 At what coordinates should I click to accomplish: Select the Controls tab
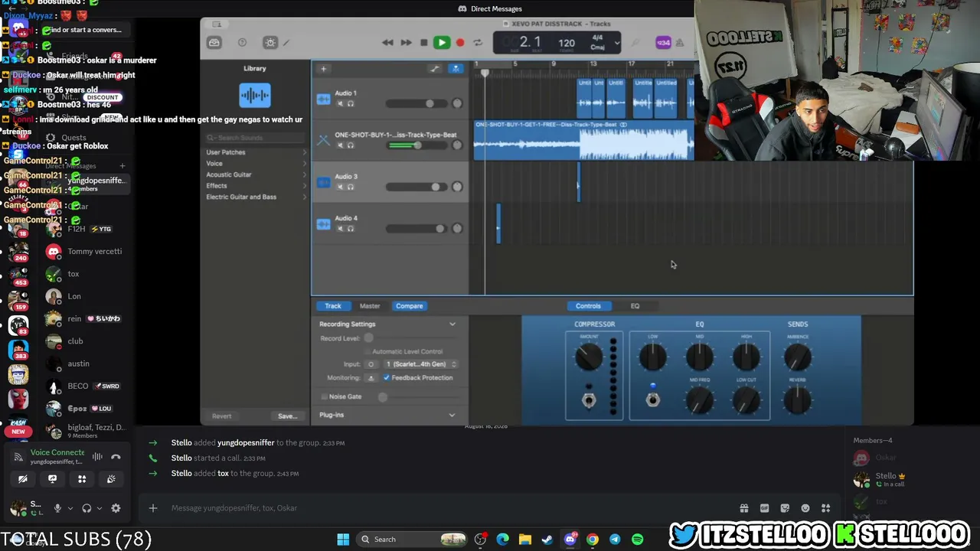[x=588, y=306]
